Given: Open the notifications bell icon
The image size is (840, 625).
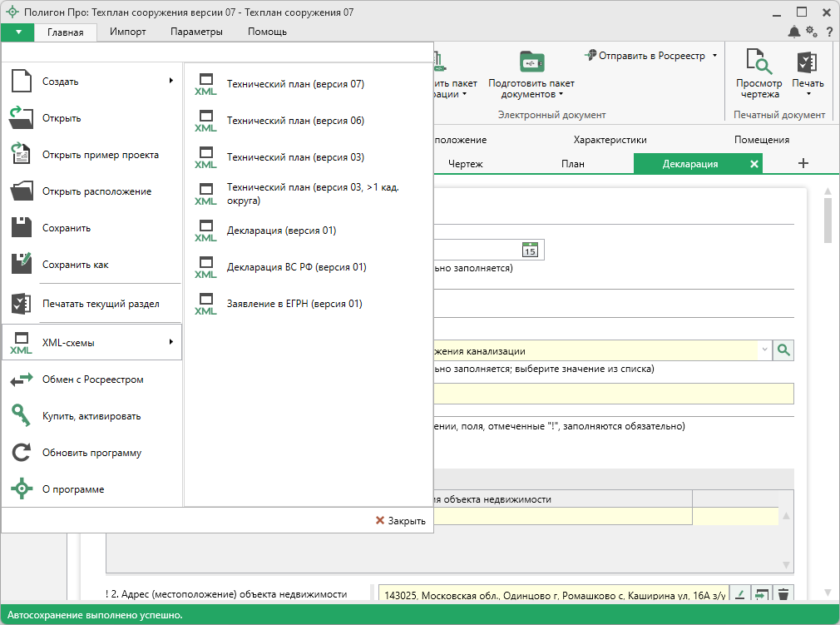Looking at the screenshot, I should [794, 32].
